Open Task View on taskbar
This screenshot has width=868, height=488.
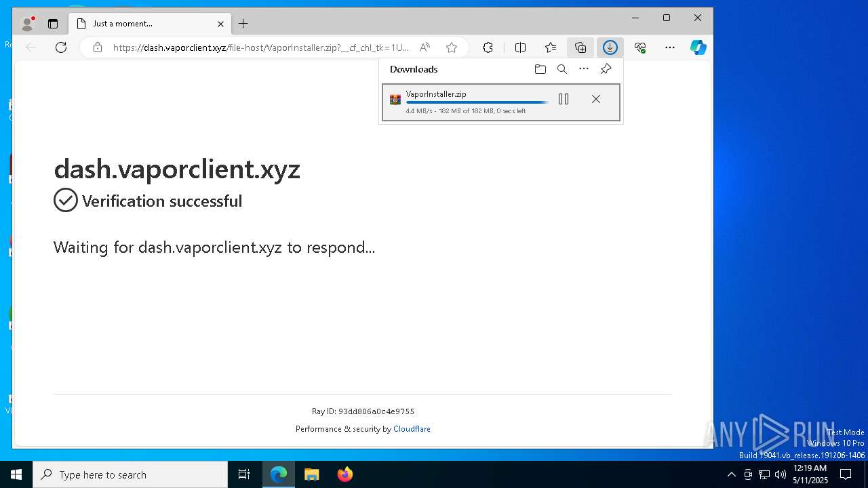pyautogui.click(x=244, y=474)
